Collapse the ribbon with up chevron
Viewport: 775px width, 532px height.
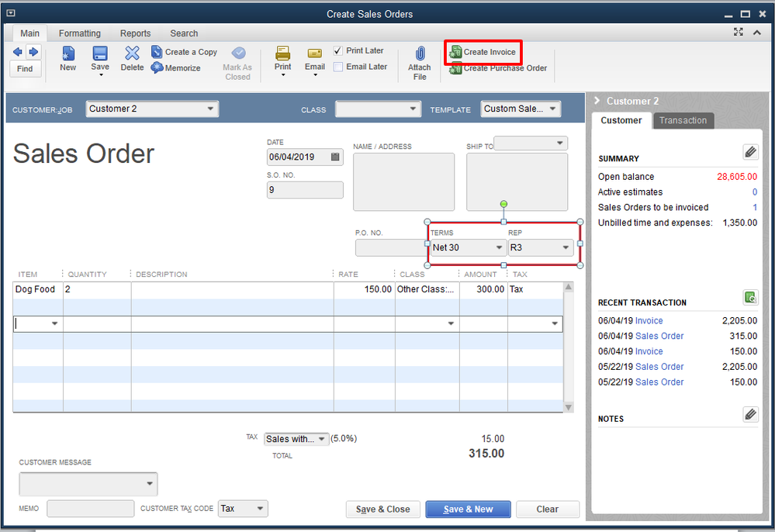756,33
